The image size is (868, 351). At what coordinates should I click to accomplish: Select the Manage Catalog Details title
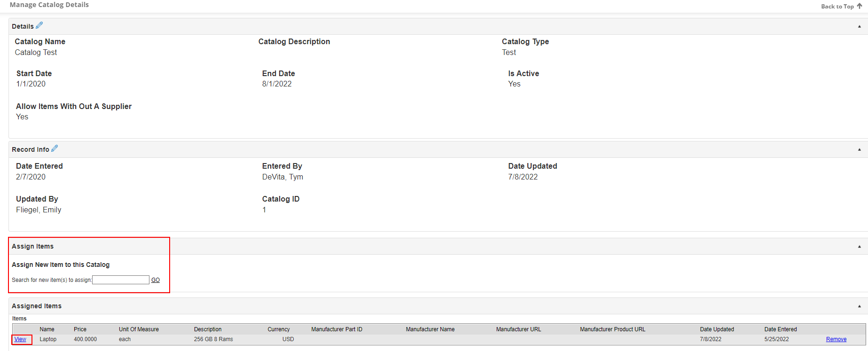pos(49,5)
